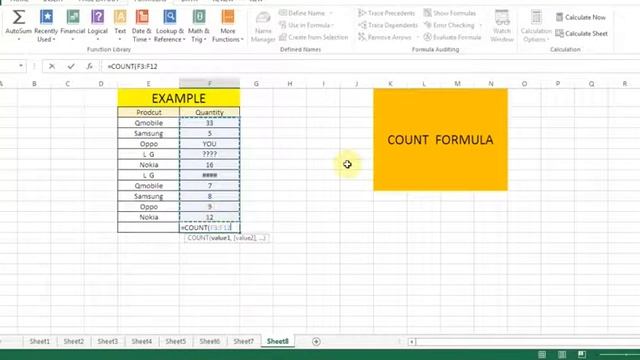The height and width of the screenshot is (360, 640).
Task: Select the Sheet8 tab
Action: [x=278, y=341]
